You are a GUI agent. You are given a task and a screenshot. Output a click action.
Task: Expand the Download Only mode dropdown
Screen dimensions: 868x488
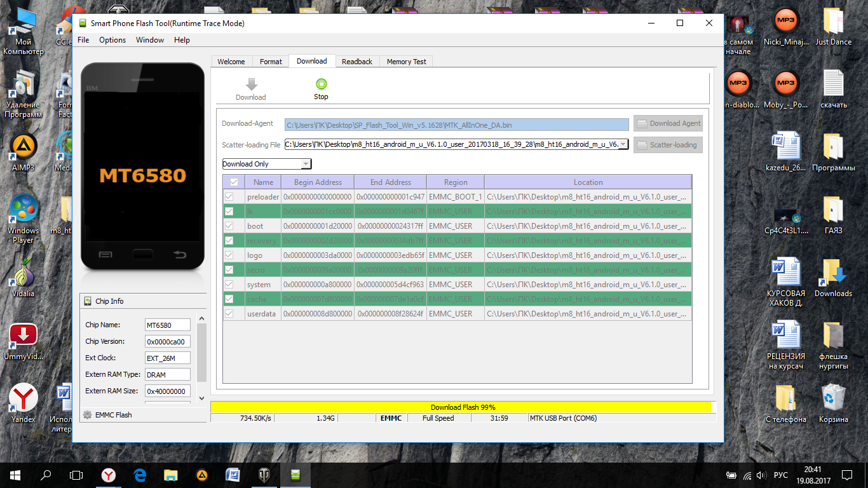pos(306,164)
